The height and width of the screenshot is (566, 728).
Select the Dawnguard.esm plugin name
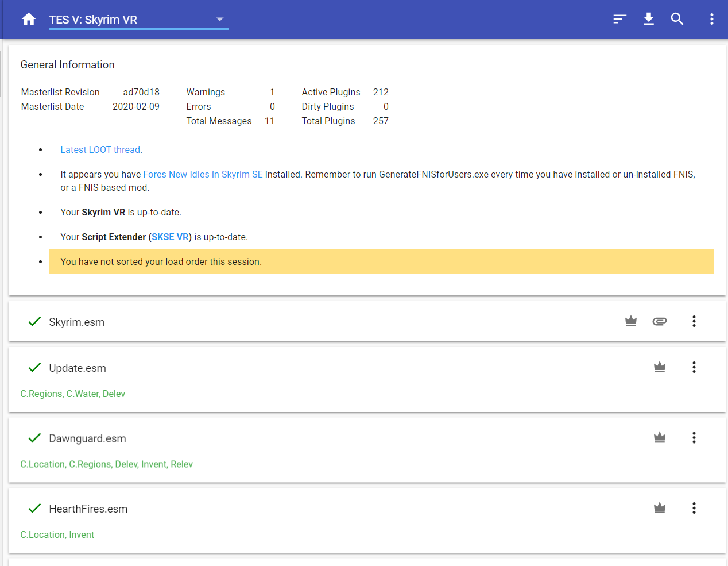tap(87, 438)
